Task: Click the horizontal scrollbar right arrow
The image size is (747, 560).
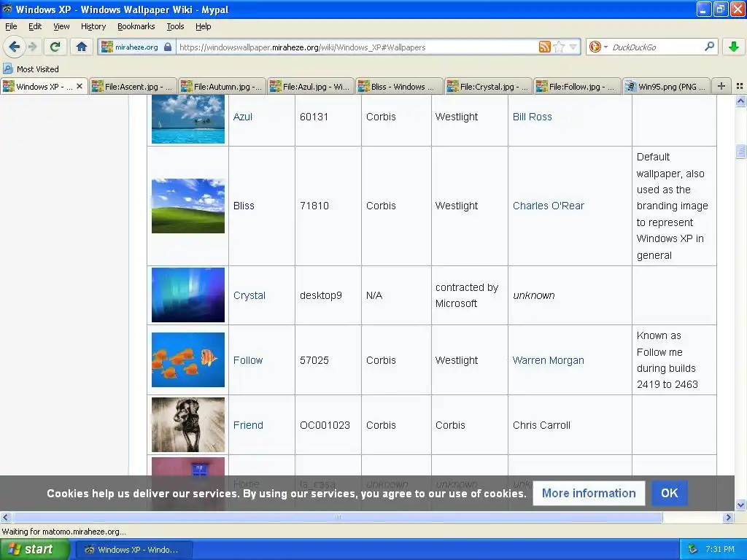Action: [x=728, y=517]
